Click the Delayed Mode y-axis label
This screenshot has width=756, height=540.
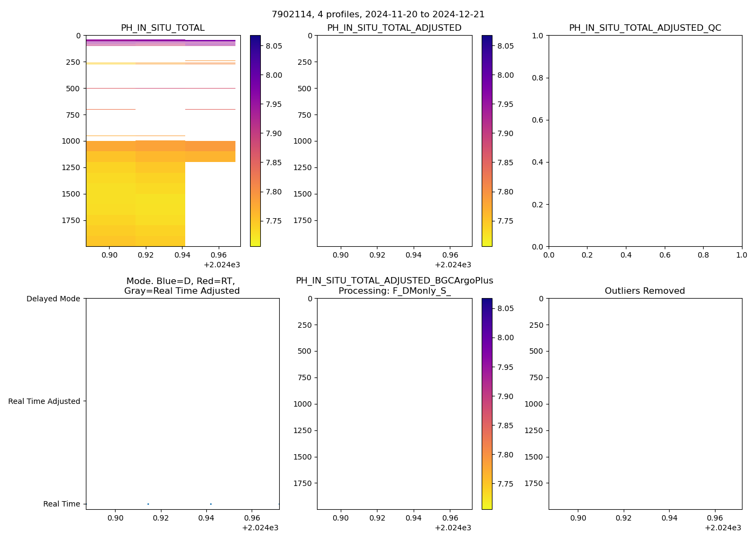(53, 299)
